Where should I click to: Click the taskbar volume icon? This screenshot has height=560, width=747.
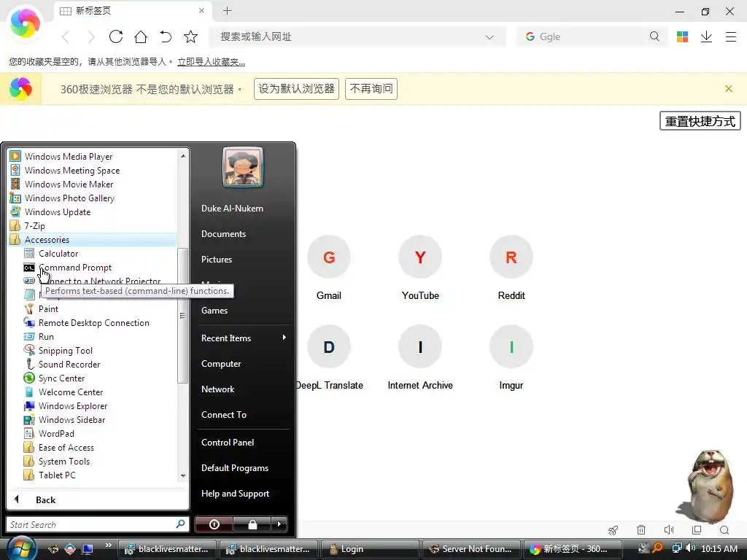(x=691, y=548)
